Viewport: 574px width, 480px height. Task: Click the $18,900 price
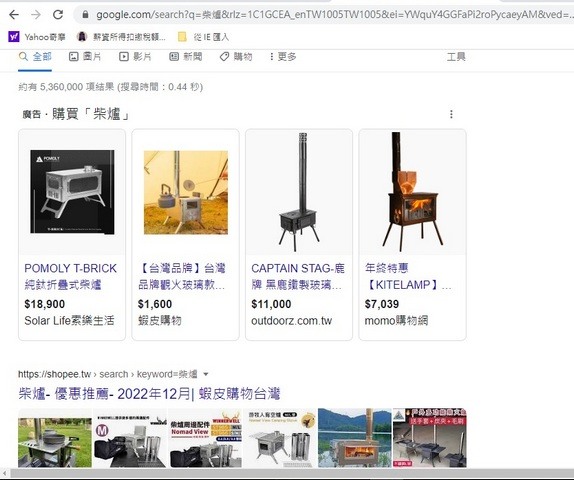tap(45, 304)
